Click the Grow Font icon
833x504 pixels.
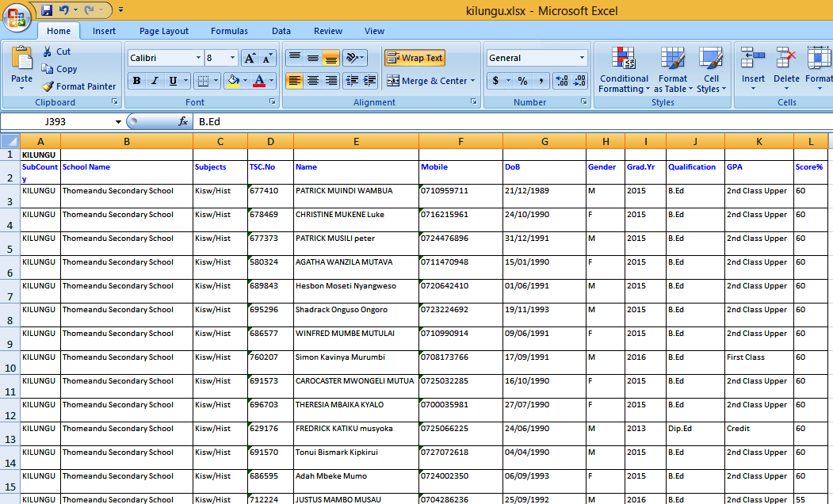click(250, 58)
